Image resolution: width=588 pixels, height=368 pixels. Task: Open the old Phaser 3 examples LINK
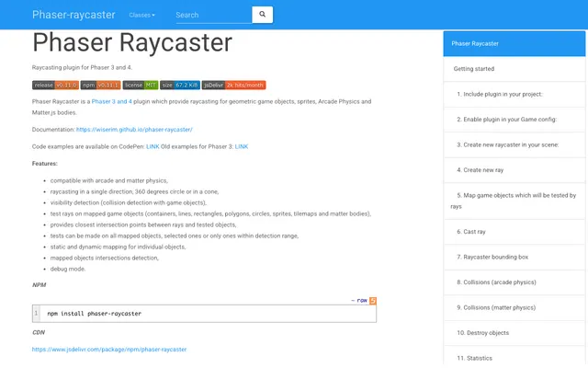(x=242, y=146)
